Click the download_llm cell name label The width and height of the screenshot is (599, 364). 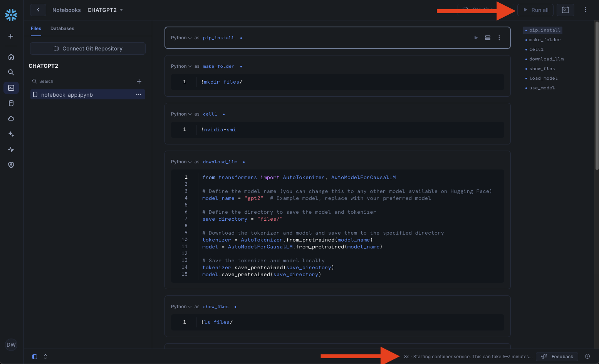pyautogui.click(x=220, y=162)
